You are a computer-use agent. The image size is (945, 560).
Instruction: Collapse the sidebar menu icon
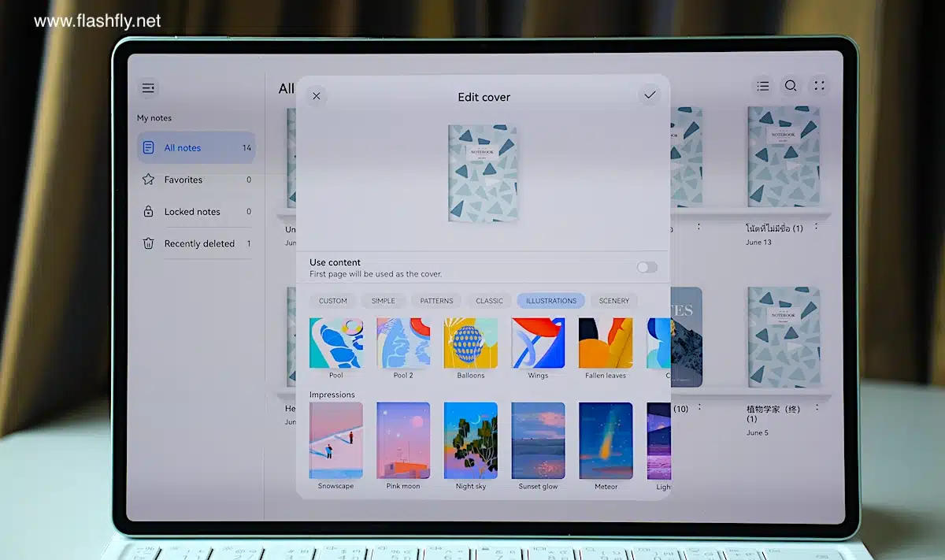tap(148, 88)
